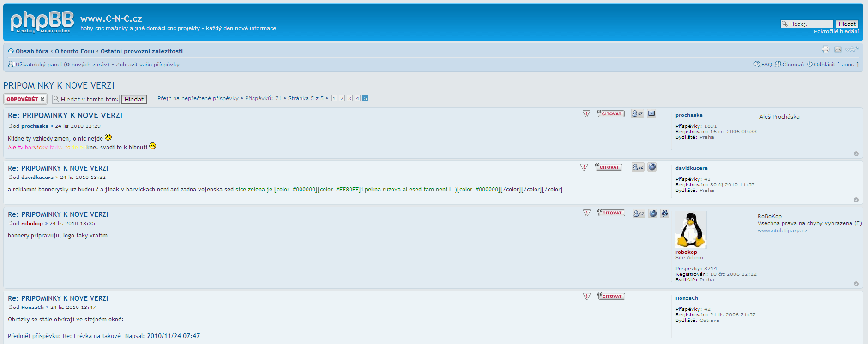
Task: Click the email topic envelope icon
Action: 838,50
